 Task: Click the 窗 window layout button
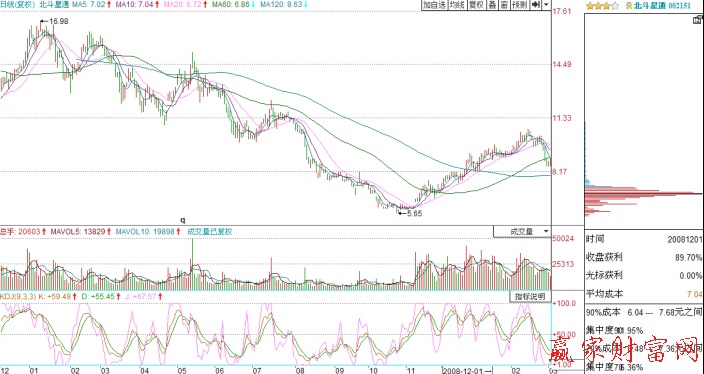click(504, 5)
